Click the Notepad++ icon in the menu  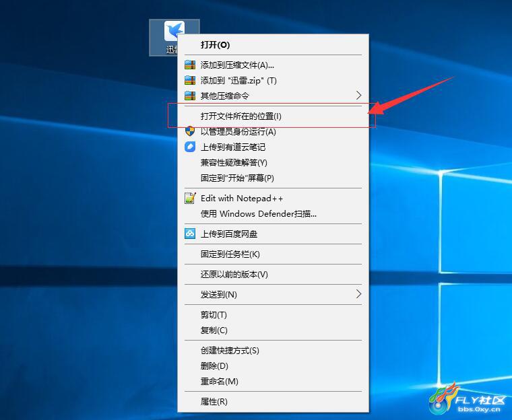pos(190,198)
